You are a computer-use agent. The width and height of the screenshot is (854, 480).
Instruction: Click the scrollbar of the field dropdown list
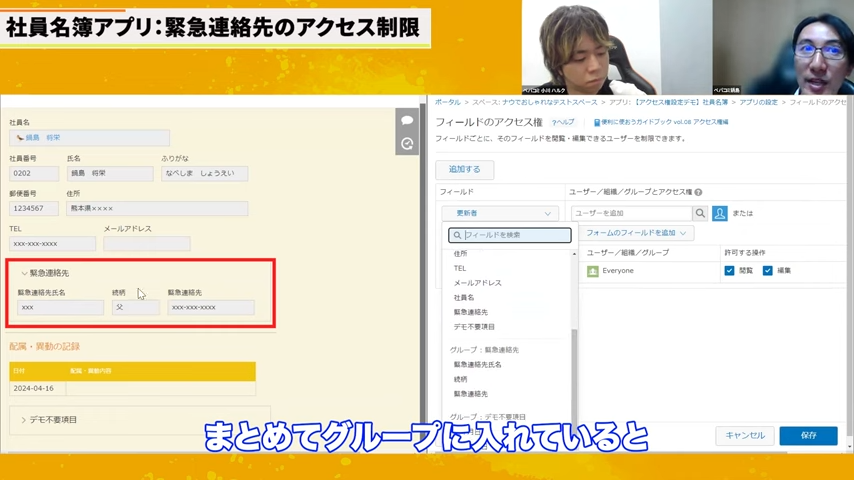click(574, 376)
